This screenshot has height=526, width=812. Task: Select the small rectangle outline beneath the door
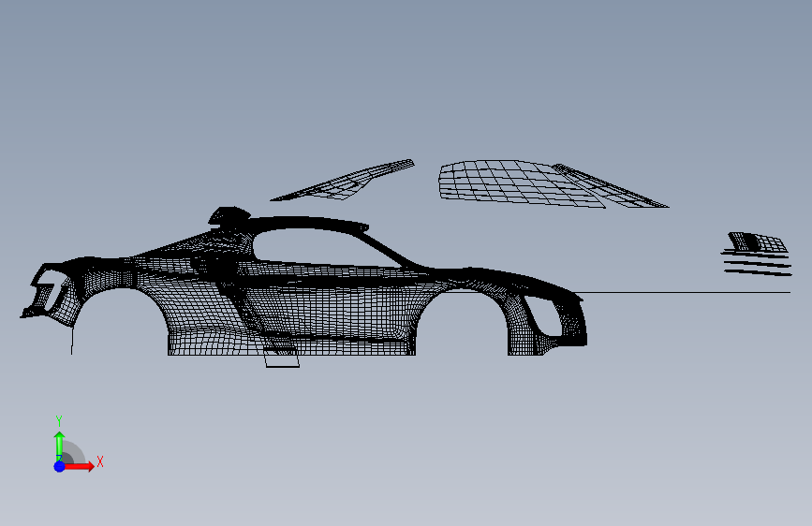282,358
